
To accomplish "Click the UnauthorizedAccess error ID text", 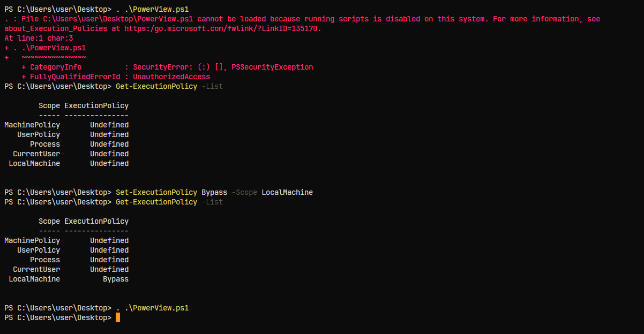I will pos(171,77).
